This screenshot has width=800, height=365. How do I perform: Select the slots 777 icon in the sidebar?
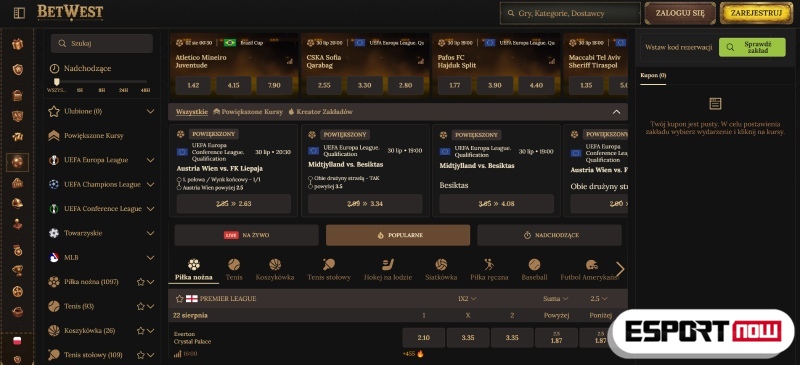18,137
